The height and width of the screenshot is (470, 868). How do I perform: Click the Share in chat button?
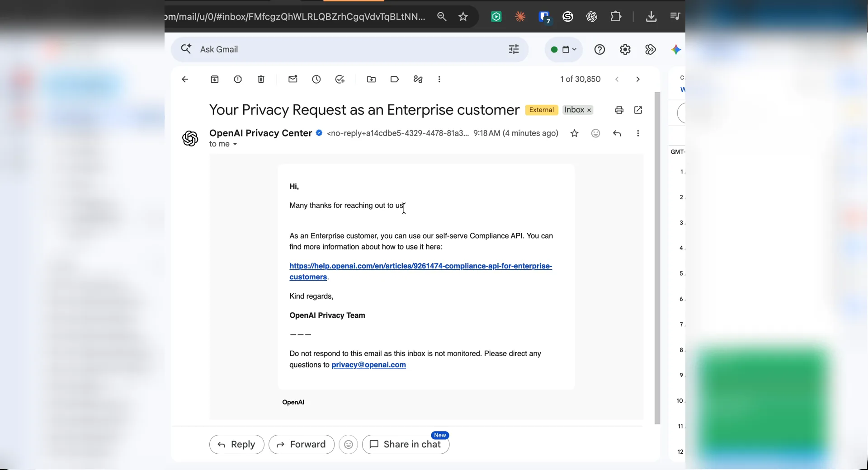406,445
